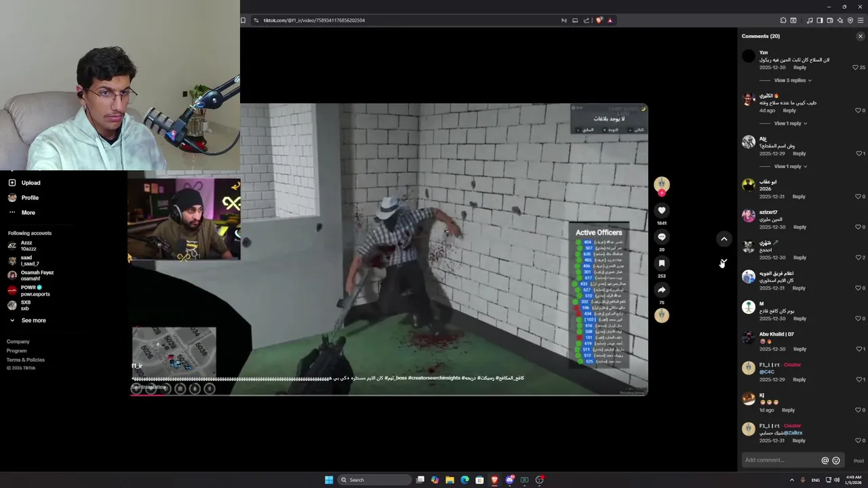Open Profile in TikTok sidebar

[x=23, y=198]
